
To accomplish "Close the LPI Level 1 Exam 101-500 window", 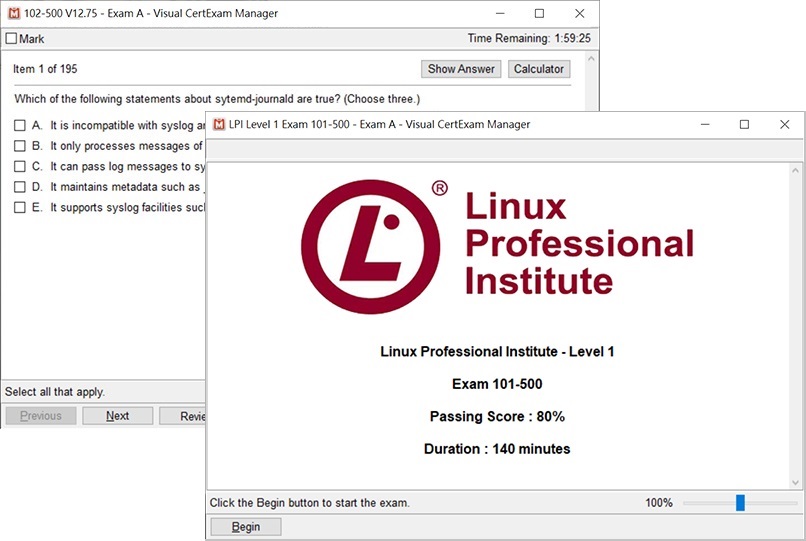I will click(x=785, y=125).
